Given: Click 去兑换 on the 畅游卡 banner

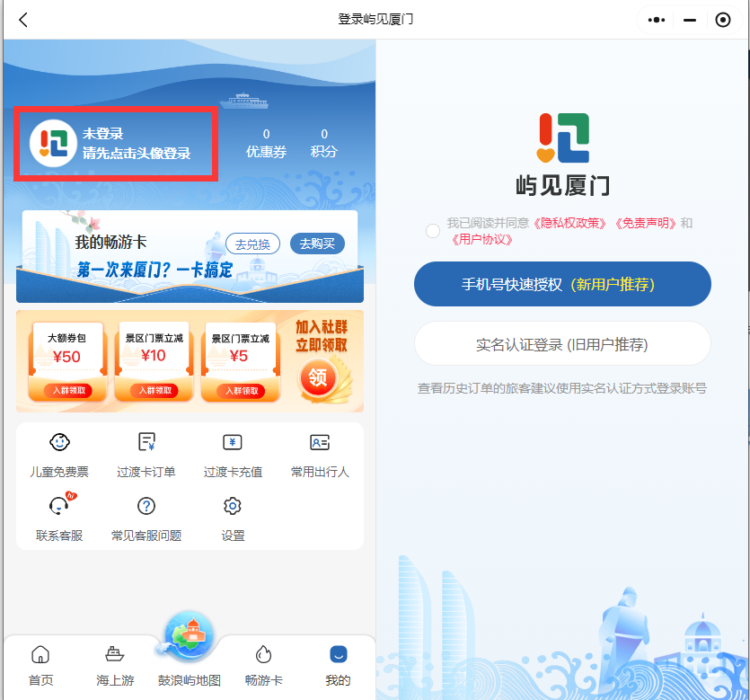Looking at the screenshot, I should [x=252, y=244].
